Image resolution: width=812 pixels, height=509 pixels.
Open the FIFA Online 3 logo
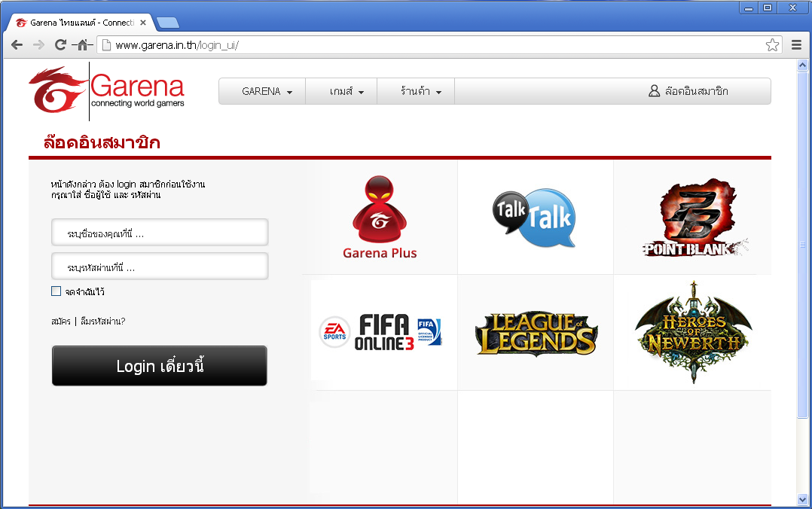click(x=380, y=332)
